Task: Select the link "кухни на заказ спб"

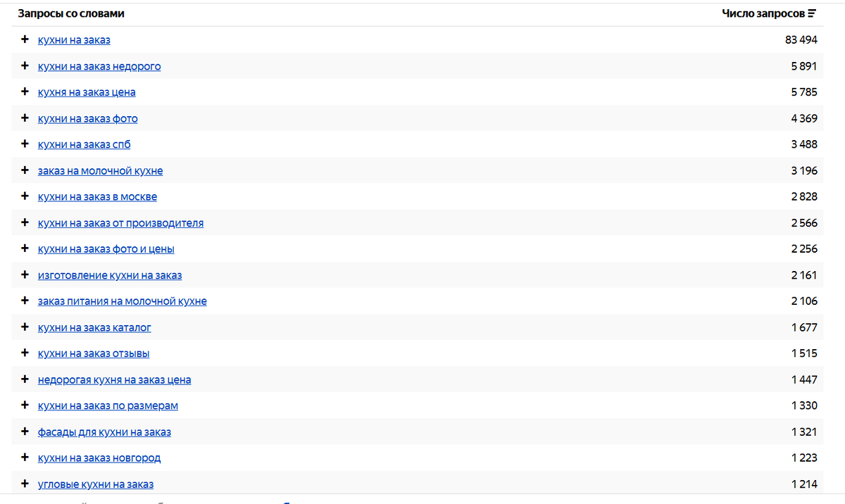Action: click(84, 144)
